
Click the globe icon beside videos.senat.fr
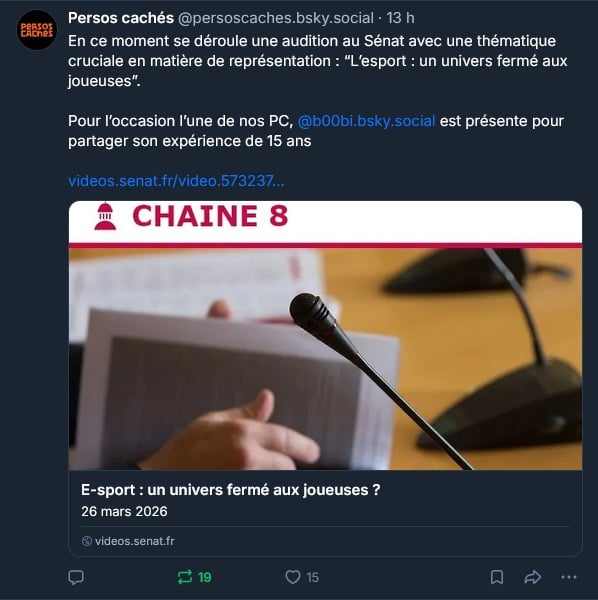coord(87,541)
